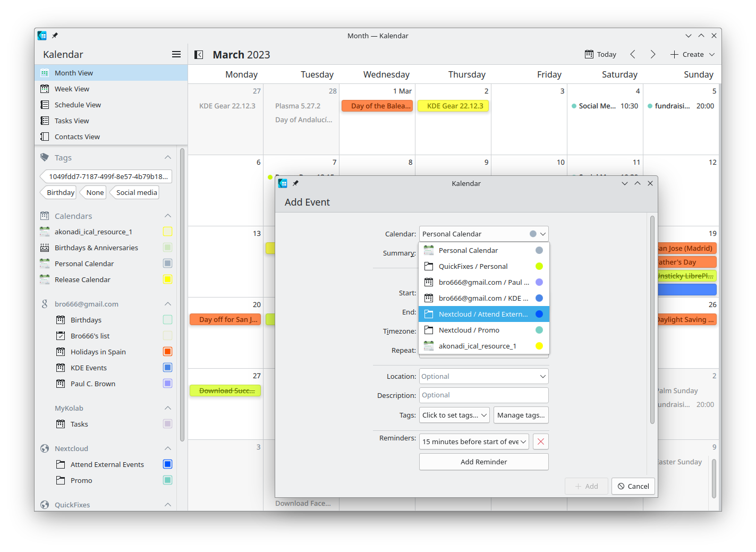The image size is (756, 552).
Task: Select the Birthday tag
Action: pos(58,192)
